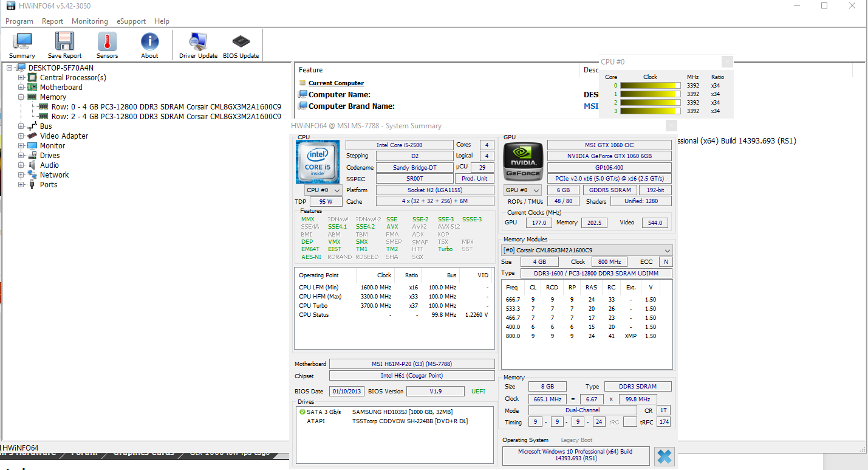Select the Drives icon in the tree

pos(32,155)
